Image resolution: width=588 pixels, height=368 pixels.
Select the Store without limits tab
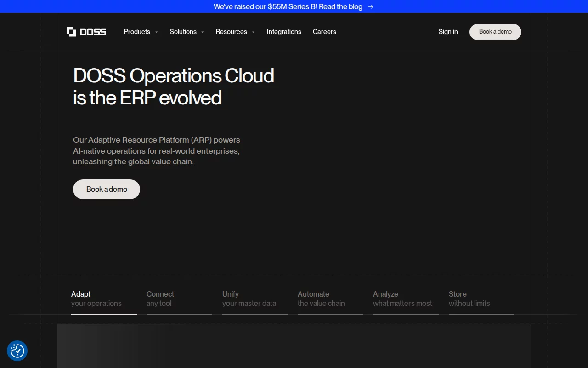click(481, 301)
